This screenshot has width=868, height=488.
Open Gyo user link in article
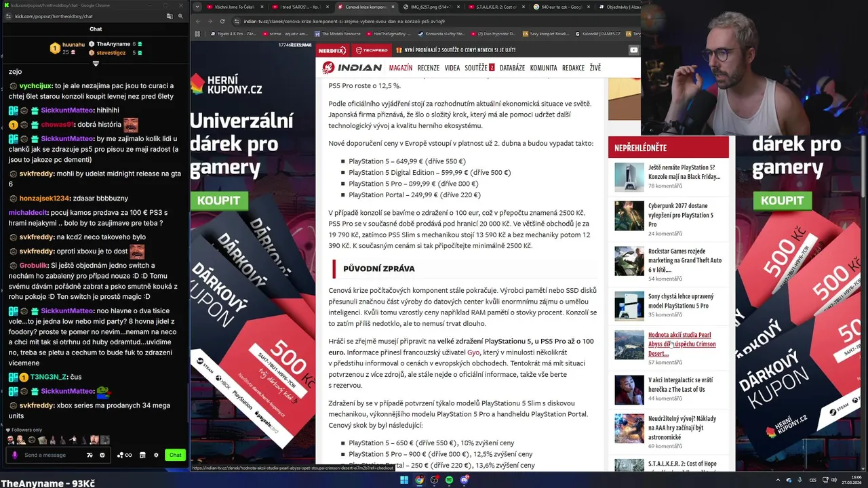[473, 352]
